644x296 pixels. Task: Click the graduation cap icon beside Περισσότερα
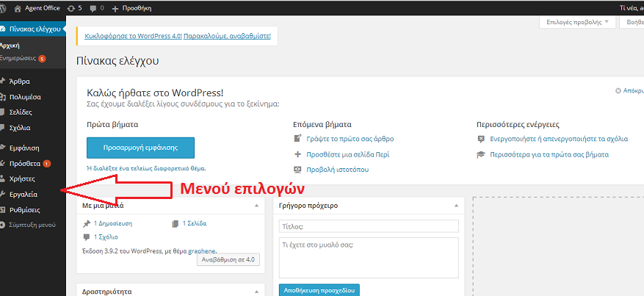481,155
